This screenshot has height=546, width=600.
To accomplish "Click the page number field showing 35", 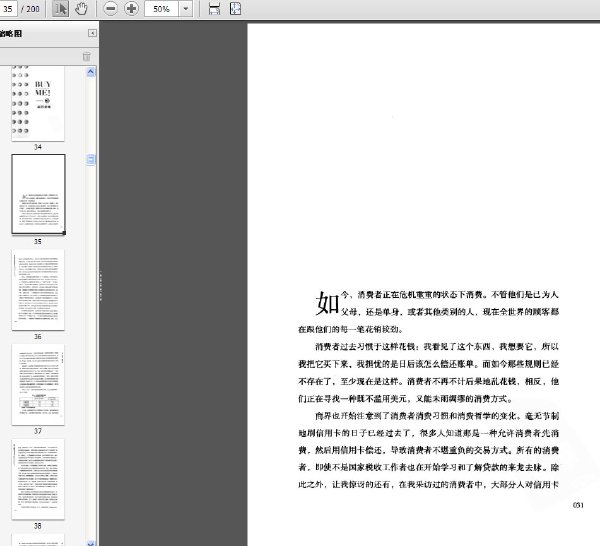I will 8,8.
